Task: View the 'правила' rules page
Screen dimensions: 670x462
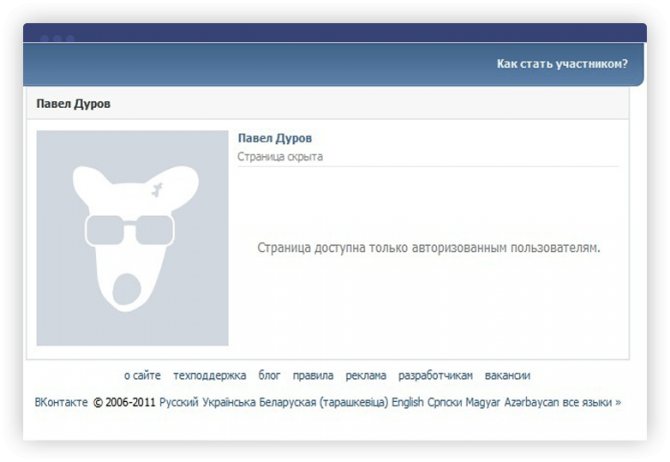Action: [x=313, y=376]
